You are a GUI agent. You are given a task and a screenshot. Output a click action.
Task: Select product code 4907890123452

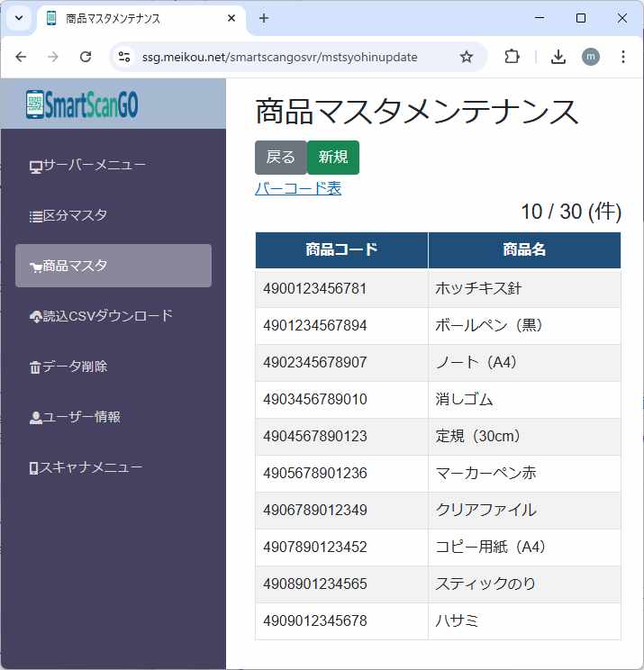point(315,547)
